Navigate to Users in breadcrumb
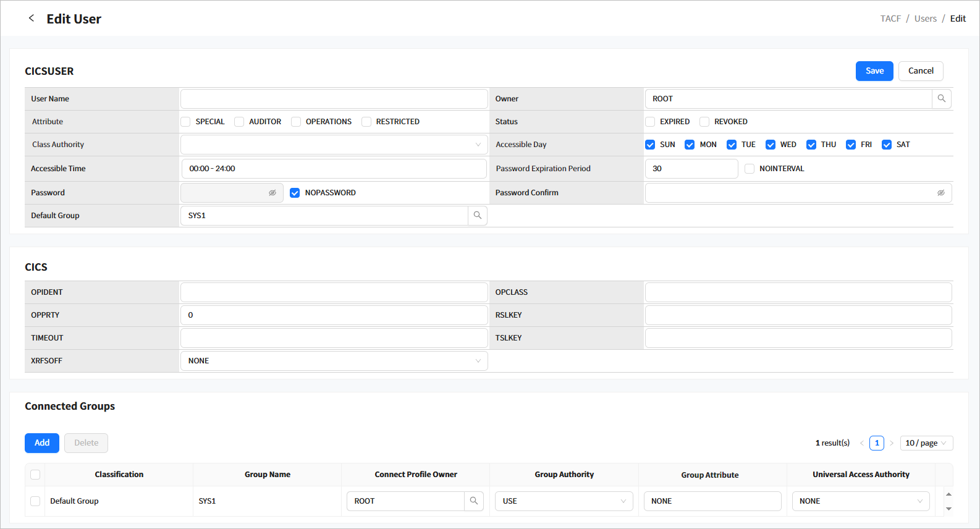The image size is (980, 529). click(x=925, y=19)
